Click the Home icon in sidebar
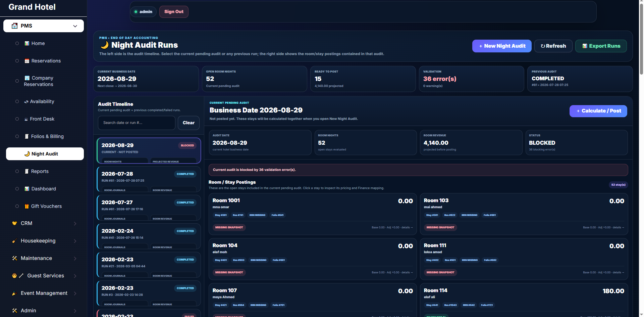This screenshot has width=644, height=317. pos(27,43)
